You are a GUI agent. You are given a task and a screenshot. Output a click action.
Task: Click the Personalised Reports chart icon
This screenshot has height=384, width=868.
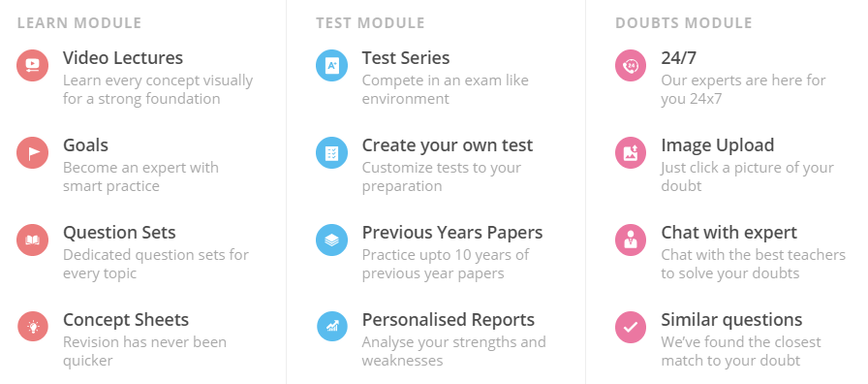[331, 327]
